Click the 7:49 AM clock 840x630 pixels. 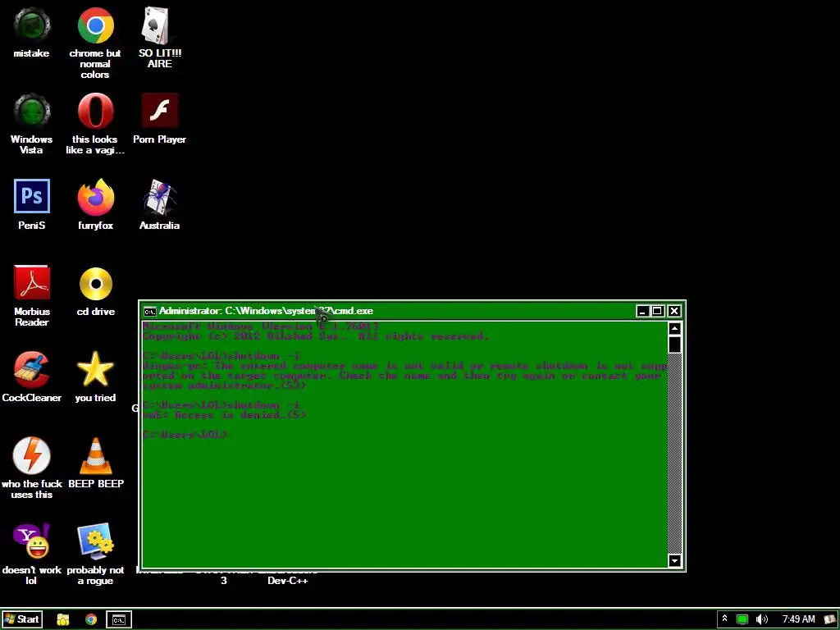pos(798,619)
